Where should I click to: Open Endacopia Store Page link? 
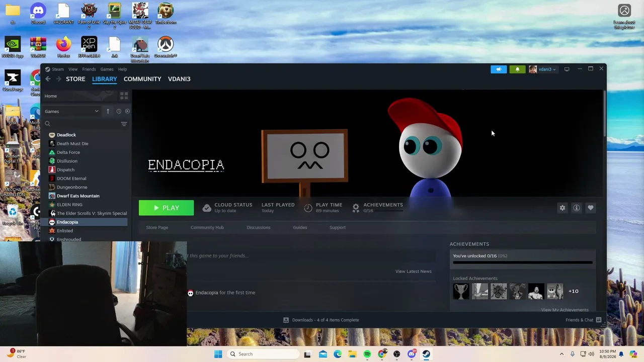157,227
